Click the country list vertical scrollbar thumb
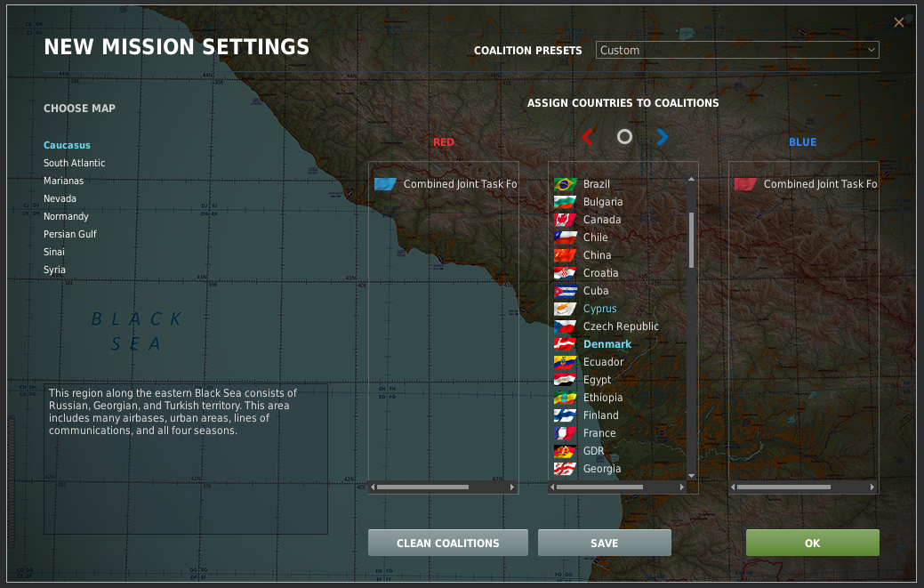 coord(691,240)
